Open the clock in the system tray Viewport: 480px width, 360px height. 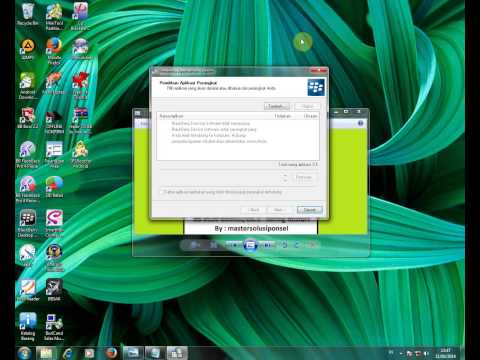click(445, 353)
